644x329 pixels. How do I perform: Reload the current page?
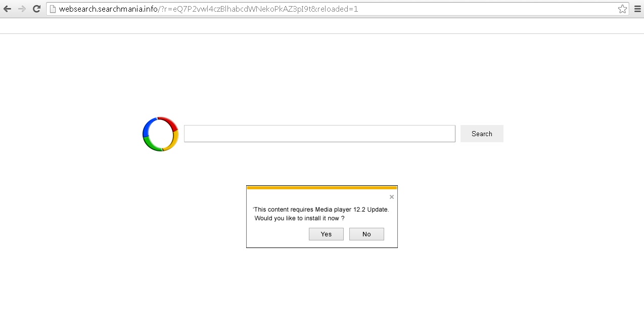tap(36, 9)
